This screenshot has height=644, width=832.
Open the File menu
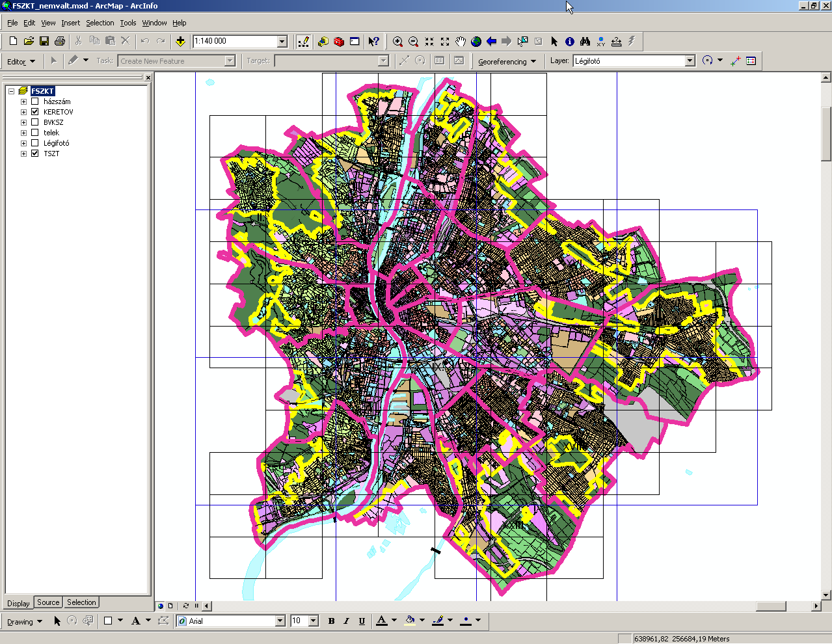(x=12, y=23)
